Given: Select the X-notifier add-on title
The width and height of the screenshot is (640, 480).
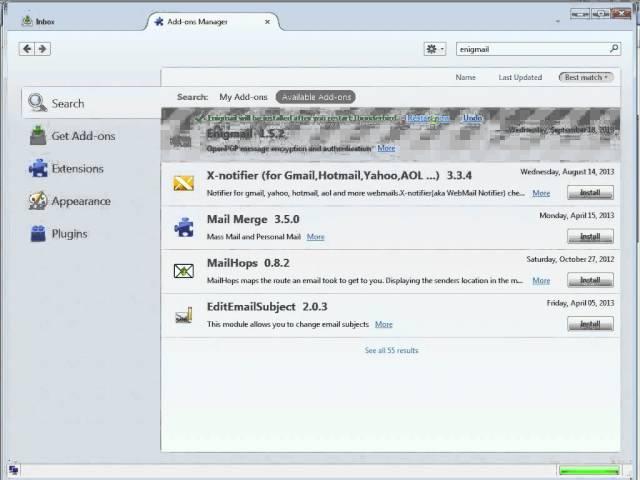Looking at the screenshot, I should [x=339, y=176].
